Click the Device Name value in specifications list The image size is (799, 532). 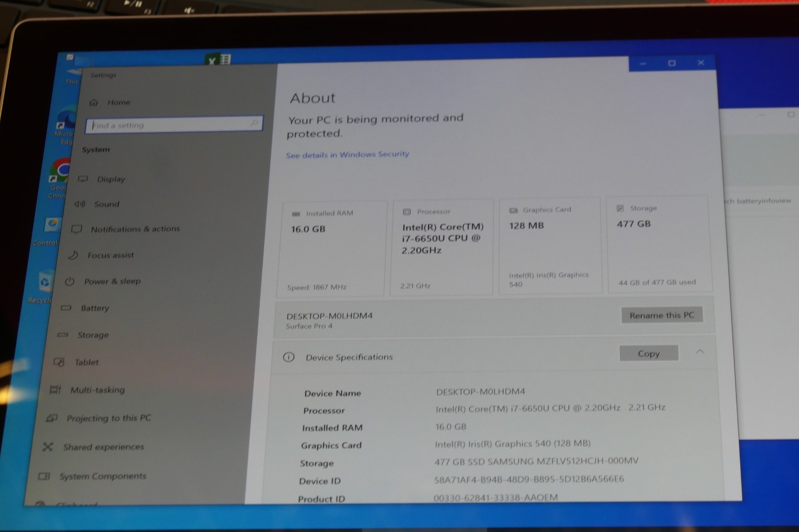(480, 392)
